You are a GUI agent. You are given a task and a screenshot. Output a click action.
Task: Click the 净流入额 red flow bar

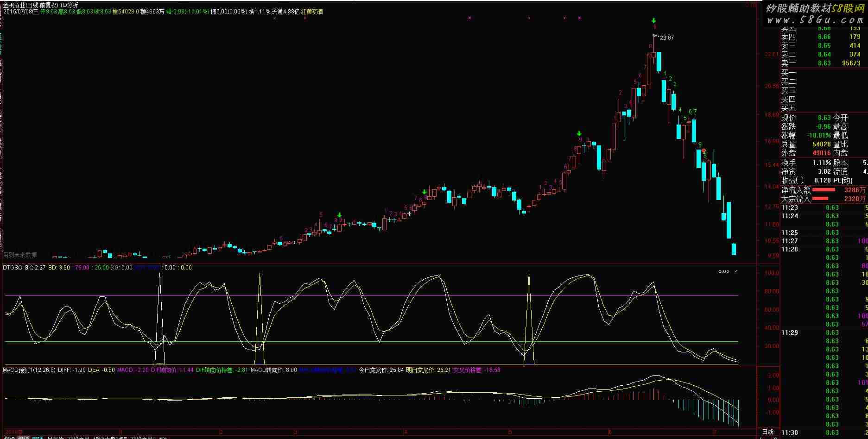(x=824, y=190)
